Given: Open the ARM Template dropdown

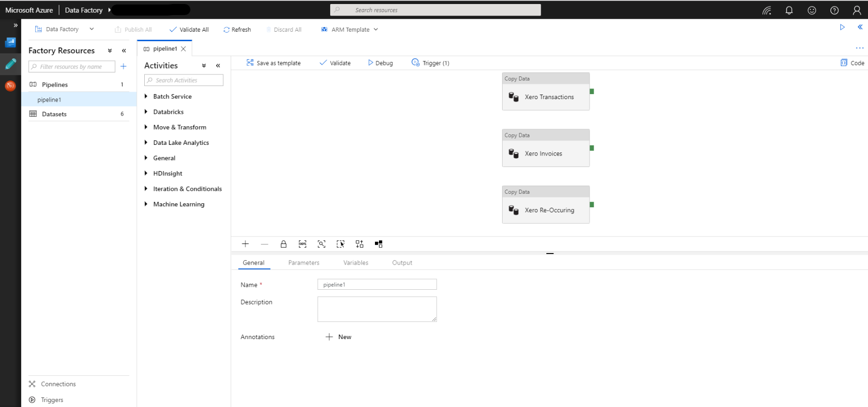Looking at the screenshot, I should (350, 30).
